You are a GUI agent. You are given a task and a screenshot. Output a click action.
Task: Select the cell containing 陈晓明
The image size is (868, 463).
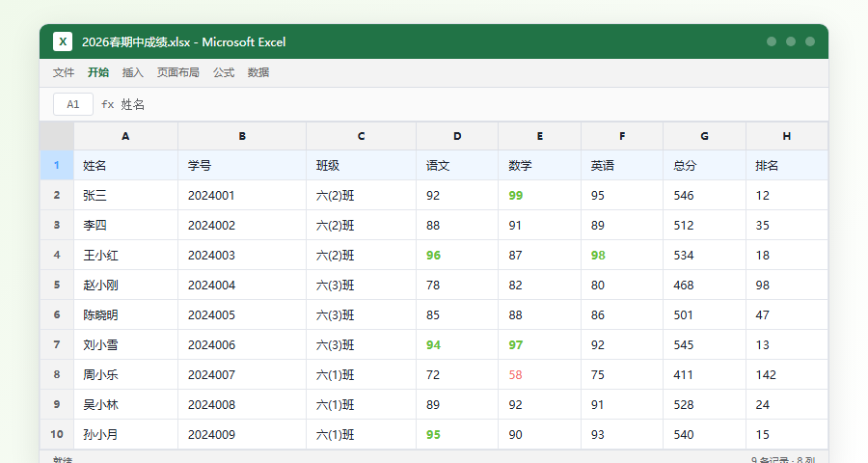[x=125, y=314]
